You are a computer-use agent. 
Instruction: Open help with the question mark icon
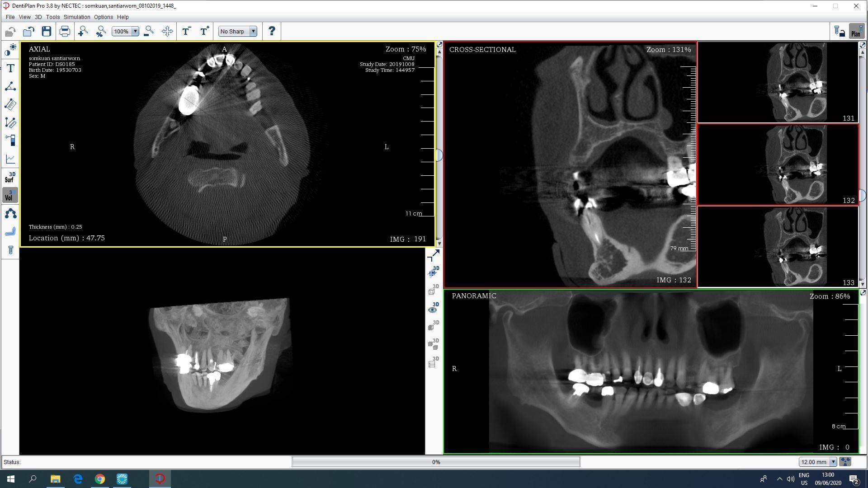[x=272, y=31]
